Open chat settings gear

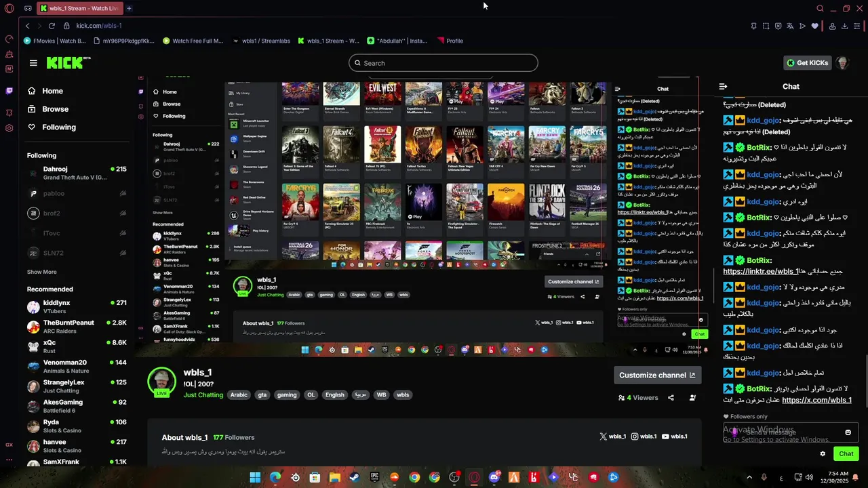pyautogui.click(x=823, y=454)
